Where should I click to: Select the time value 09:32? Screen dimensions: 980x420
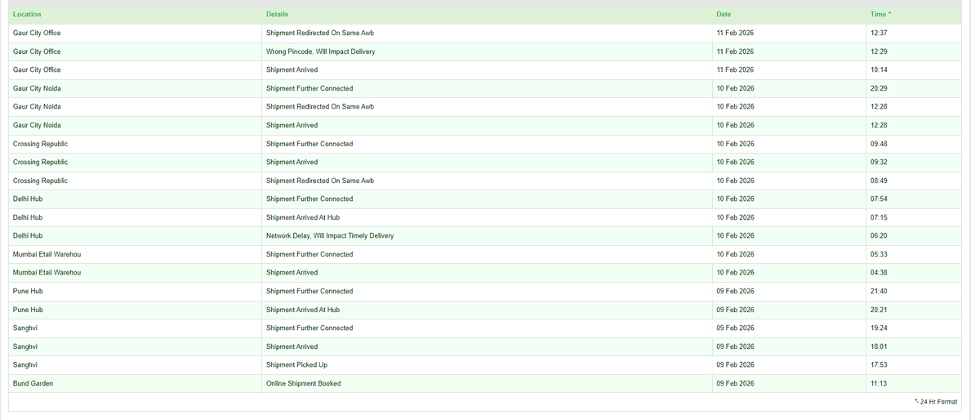coord(880,163)
